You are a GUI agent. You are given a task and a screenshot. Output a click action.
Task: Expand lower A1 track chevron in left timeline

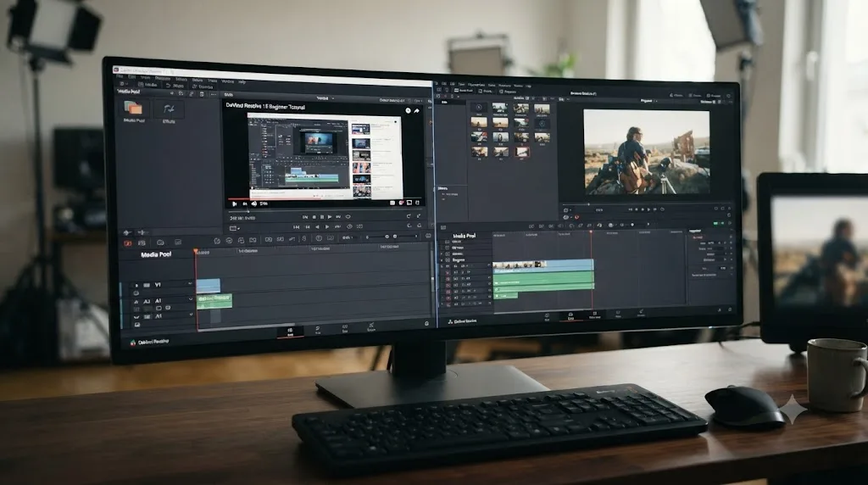[x=192, y=315]
